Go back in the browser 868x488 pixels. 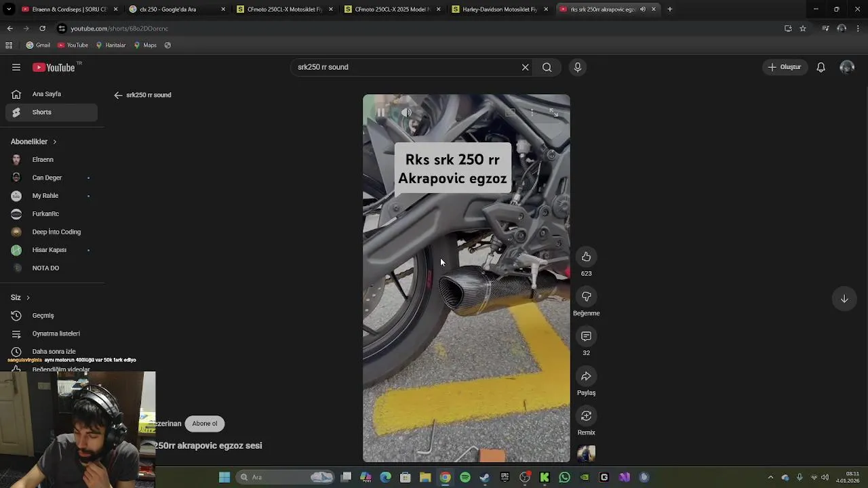(x=9, y=28)
